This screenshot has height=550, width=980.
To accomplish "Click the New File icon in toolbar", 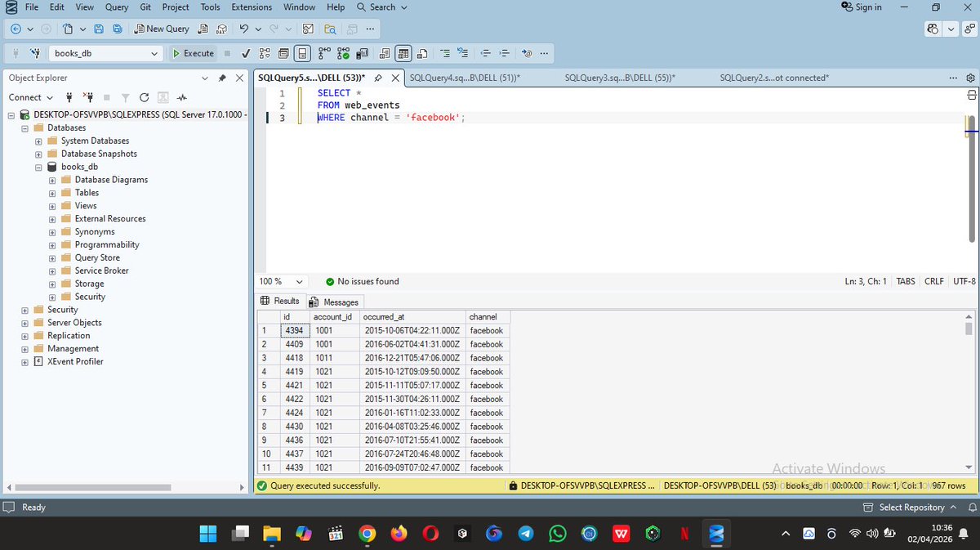I will tap(68, 29).
